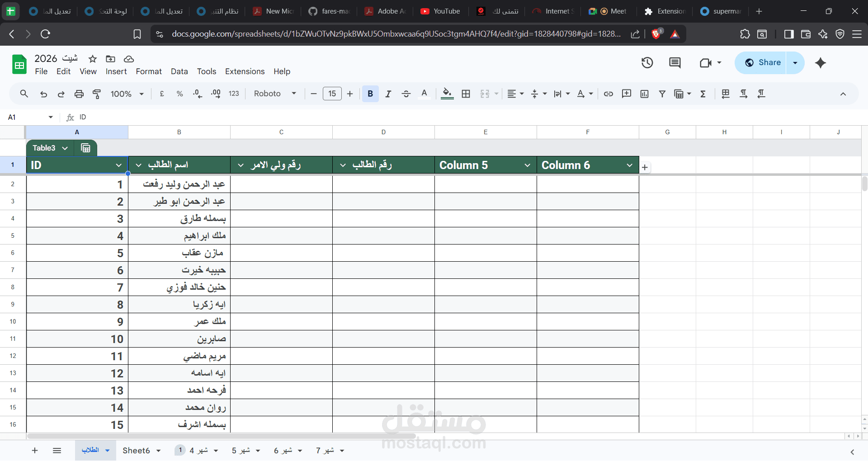The height and width of the screenshot is (461, 868).
Task: Open the search menus magnifier icon
Action: 24,94
